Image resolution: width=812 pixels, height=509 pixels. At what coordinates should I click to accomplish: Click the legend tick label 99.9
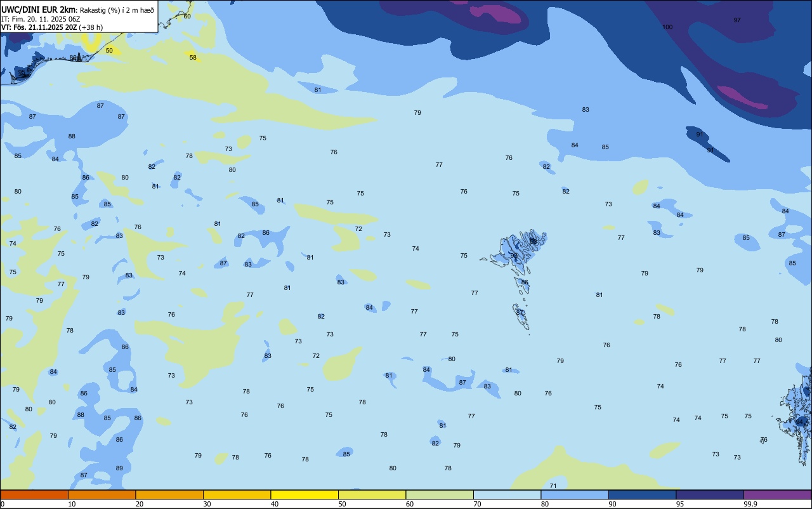click(750, 504)
